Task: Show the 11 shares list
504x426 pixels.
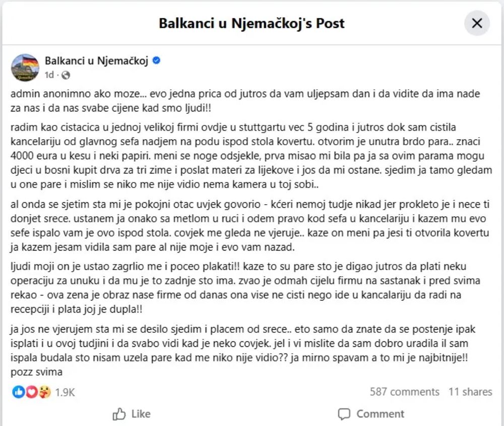Action: point(470,392)
